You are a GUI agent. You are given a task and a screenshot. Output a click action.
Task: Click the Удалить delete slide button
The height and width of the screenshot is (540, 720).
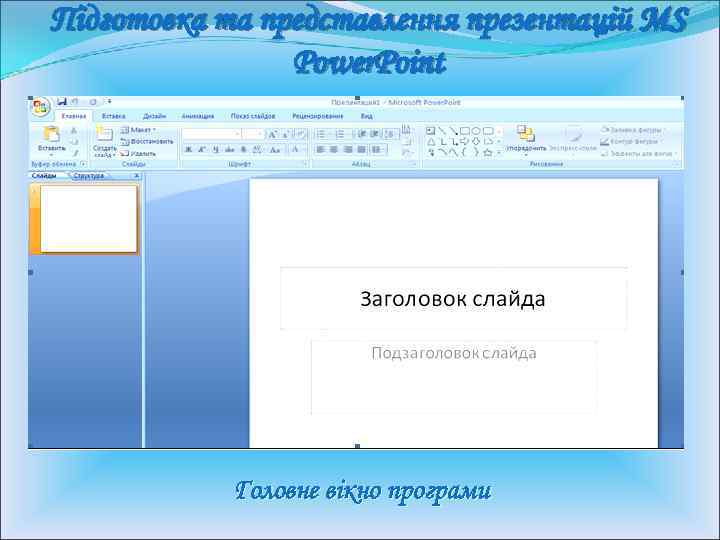pyautogui.click(x=138, y=153)
